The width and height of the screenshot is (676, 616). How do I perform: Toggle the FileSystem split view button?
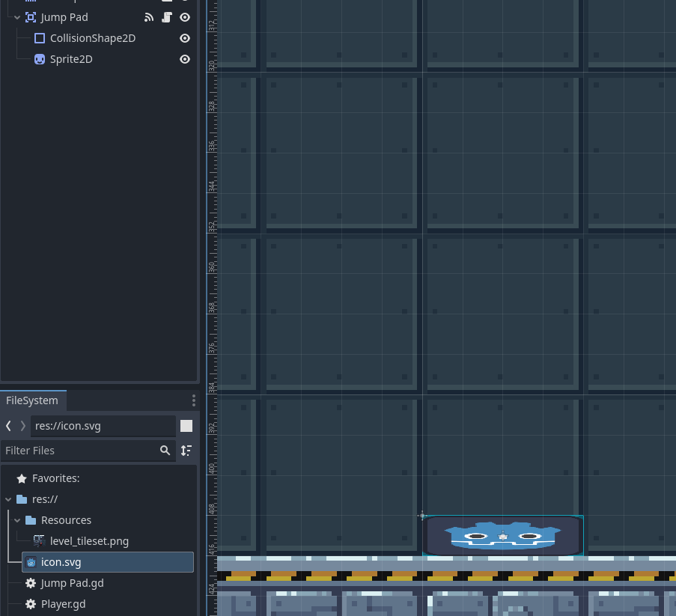(x=186, y=426)
